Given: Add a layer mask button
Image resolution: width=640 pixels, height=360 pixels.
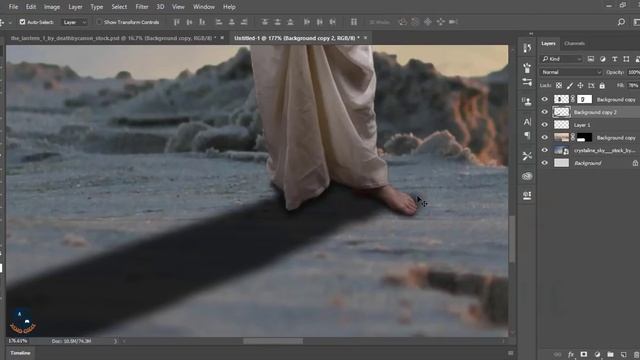Looking at the screenshot, I should (x=584, y=354).
